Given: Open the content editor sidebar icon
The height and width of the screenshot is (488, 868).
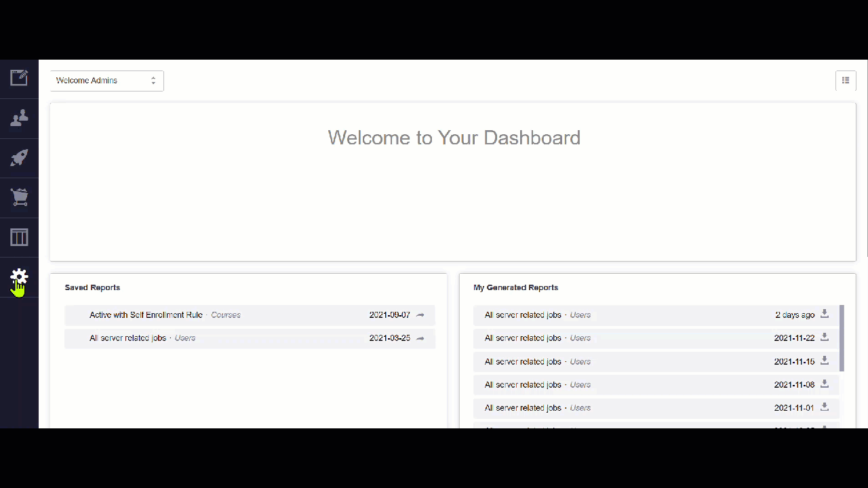Looking at the screenshot, I should 19,78.
